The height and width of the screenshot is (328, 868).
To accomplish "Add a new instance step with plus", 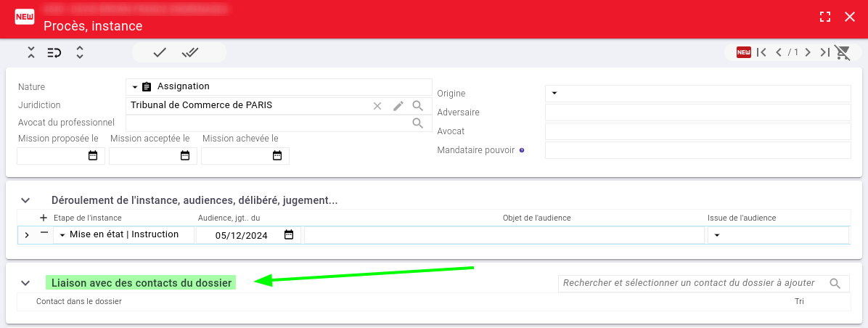I will point(44,218).
